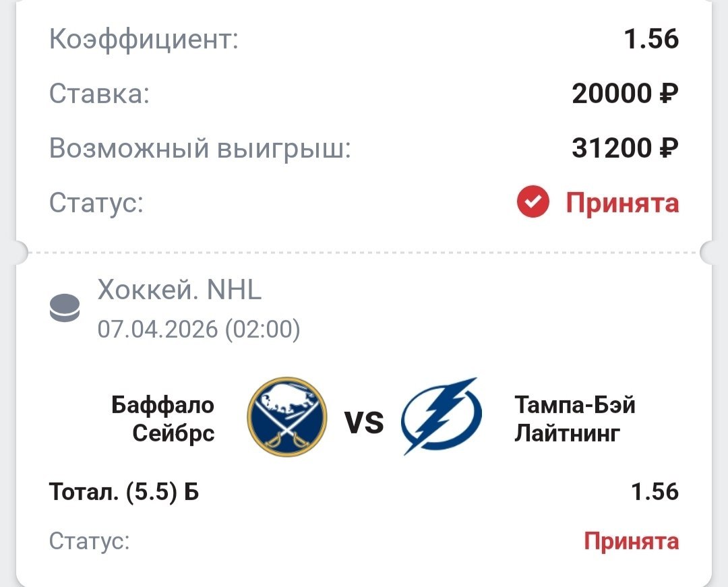Click the Баффало Сейбрс team name

click(x=163, y=419)
